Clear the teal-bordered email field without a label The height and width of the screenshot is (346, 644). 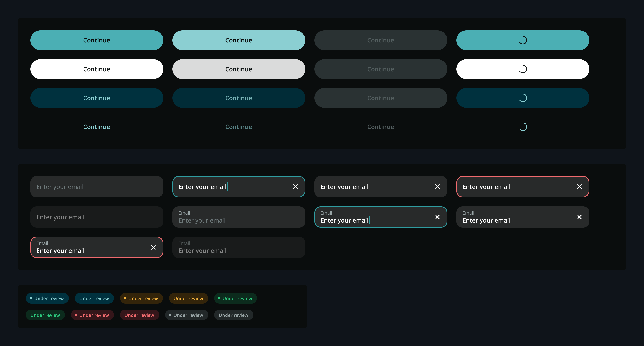[295, 187]
